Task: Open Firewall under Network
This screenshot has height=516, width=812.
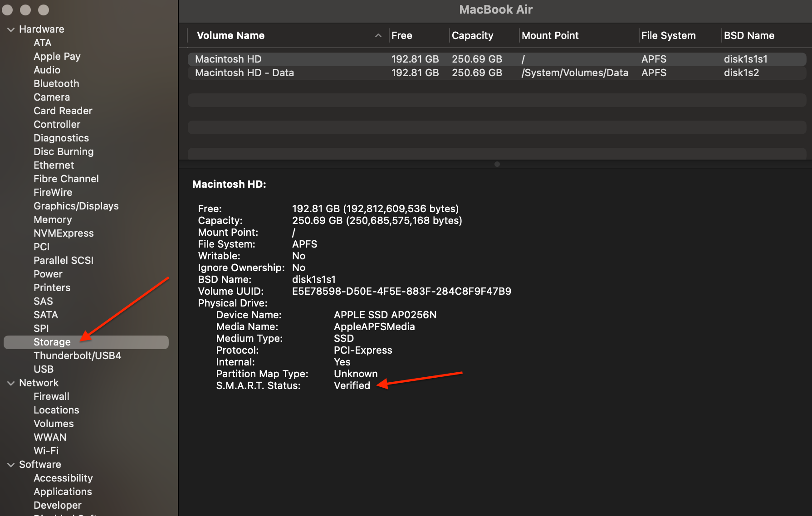Action: coord(51,396)
